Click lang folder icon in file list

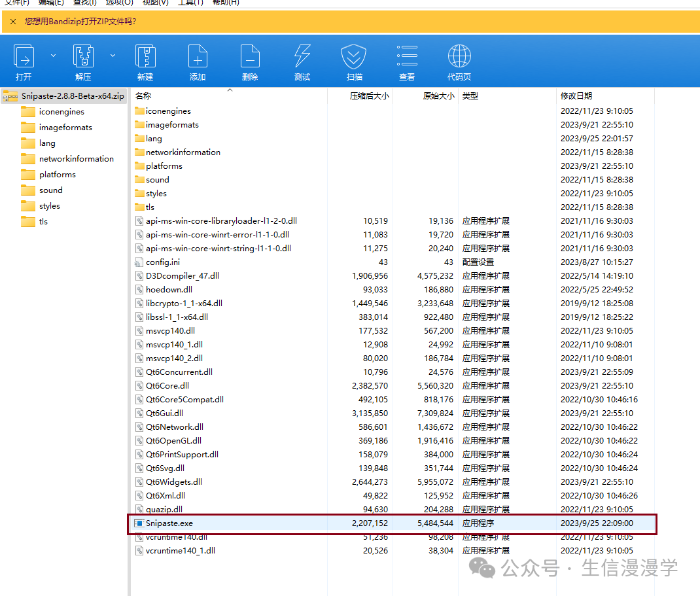pyautogui.click(x=139, y=139)
